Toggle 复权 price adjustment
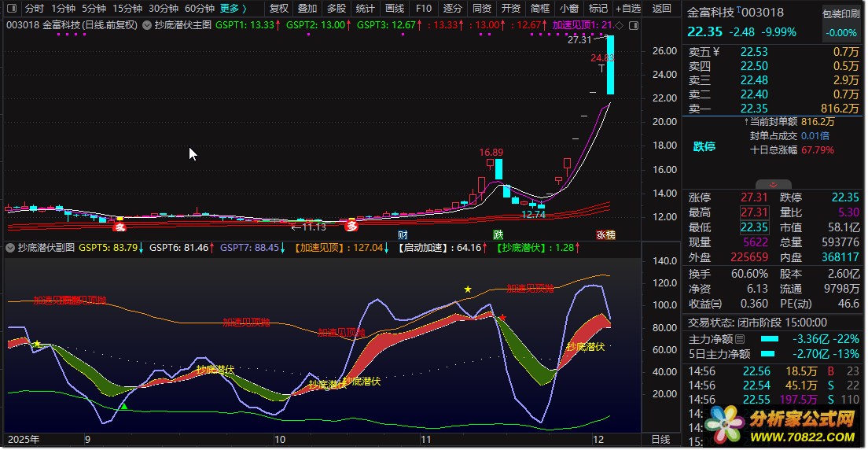This screenshot has width=868, height=450. tap(279, 9)
